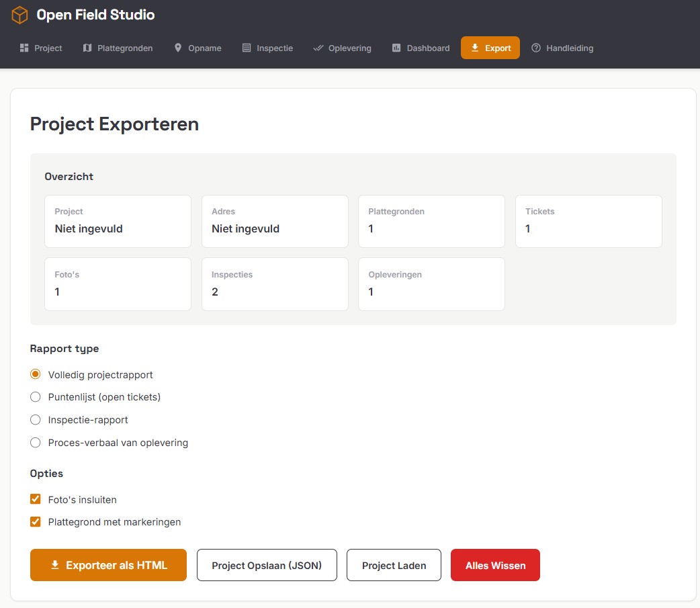Viewport: 700px width, 608px height.
Task: Choose Puntenlijst (open tickets) report type
Action: [x=36, y=397]
